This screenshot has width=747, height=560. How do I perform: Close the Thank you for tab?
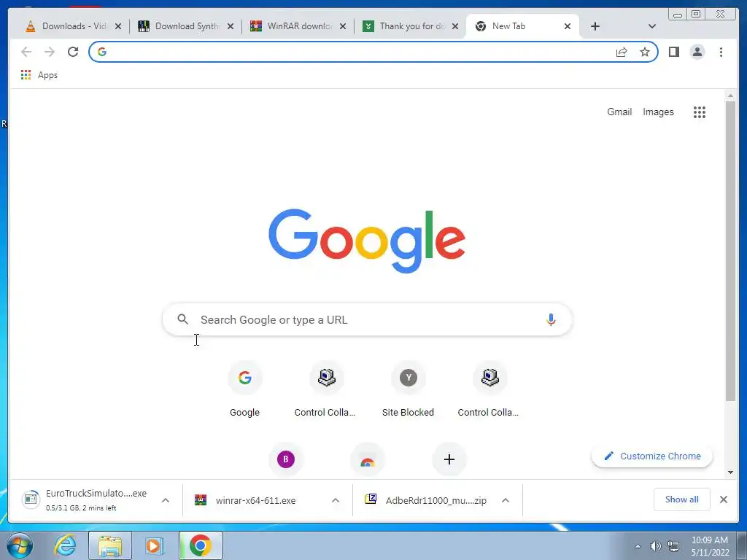455,26
